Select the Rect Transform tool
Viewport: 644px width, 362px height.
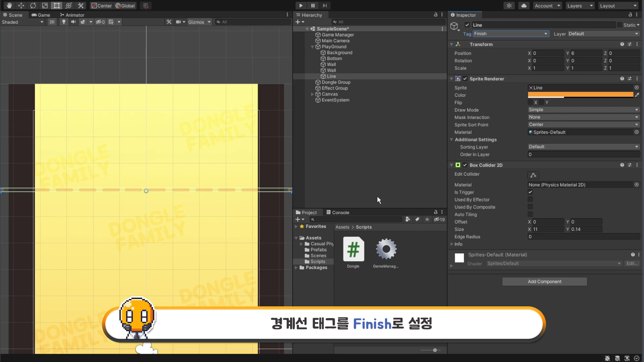57,6
